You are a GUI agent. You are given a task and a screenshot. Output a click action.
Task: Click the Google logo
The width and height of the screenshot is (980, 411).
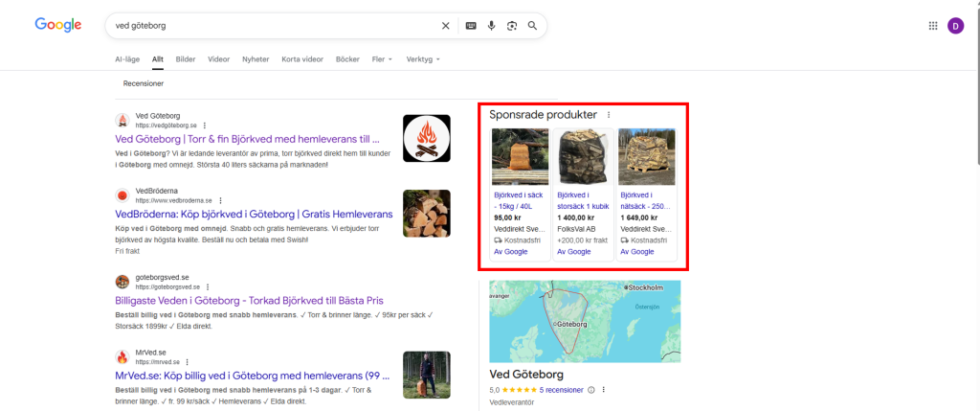coord(58,25)
